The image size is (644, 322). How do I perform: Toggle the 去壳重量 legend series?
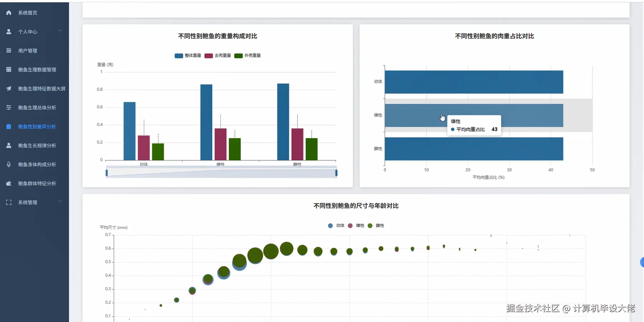[218, 56]
